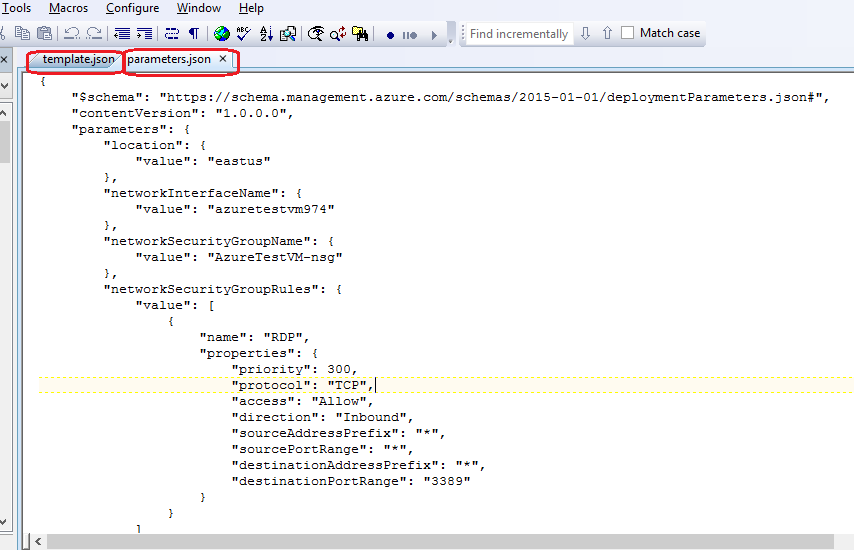This screenshot has height=550, width=854.
Task: Switch to the template.json tab
Action: pos(78,59)
